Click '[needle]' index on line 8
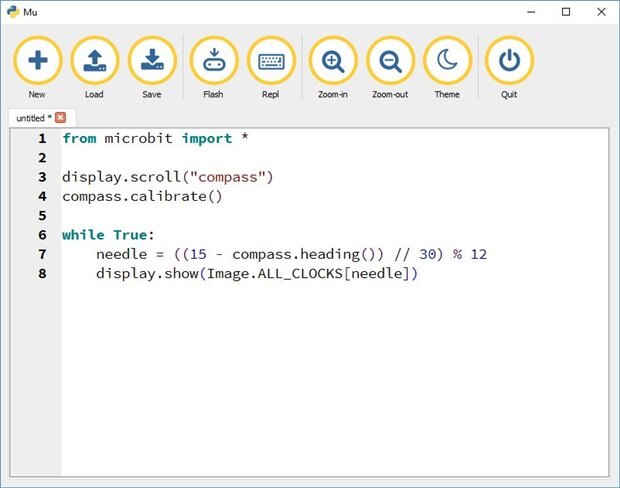 376,274
